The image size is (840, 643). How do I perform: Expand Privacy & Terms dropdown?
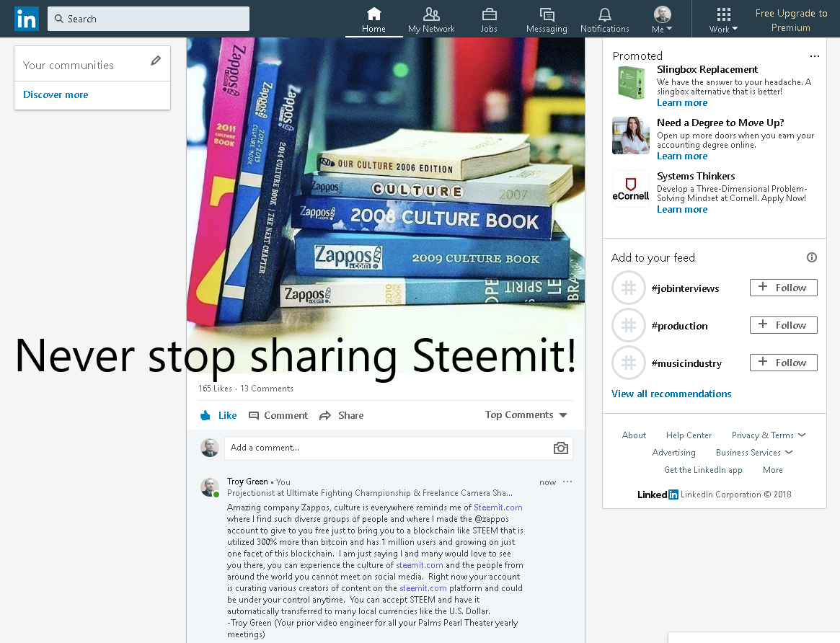point(768,435)
